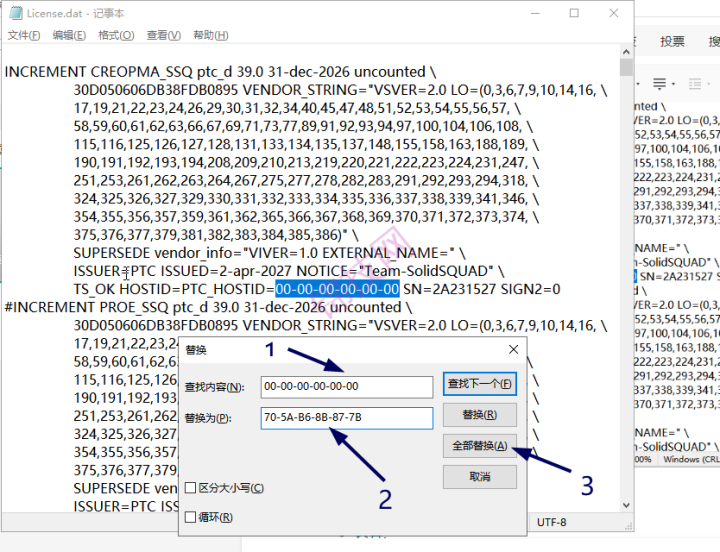Enable the 循环(R) checkbox
The width and height of the screenshot is (720, 552).
[x=190, y=517]
